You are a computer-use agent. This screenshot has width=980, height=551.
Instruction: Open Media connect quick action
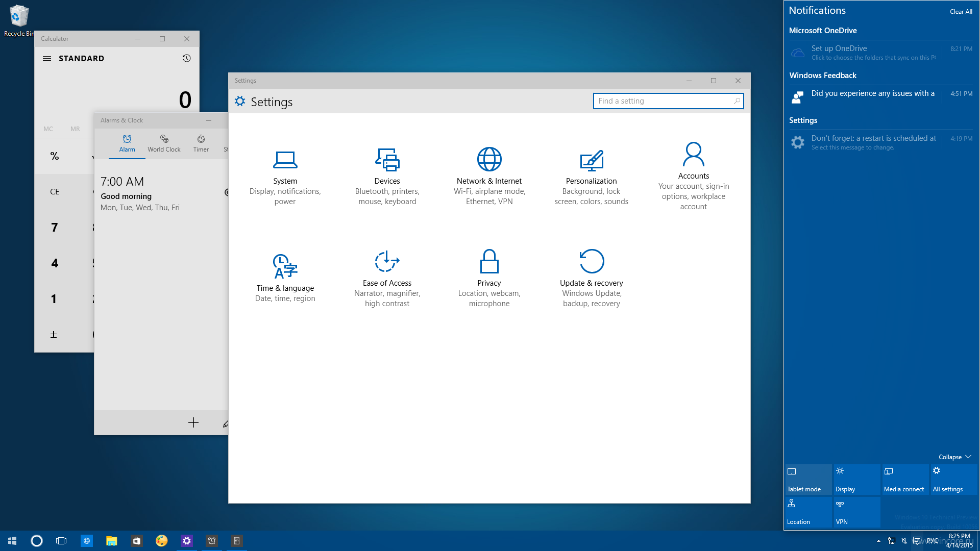pos(905,480)
